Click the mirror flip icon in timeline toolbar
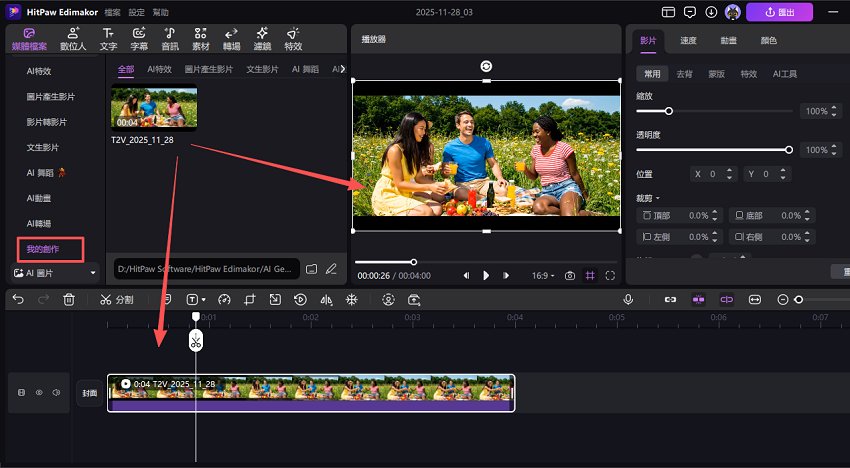Image resolution: width=850 pixels, height=468 pixels. [325, 299]
